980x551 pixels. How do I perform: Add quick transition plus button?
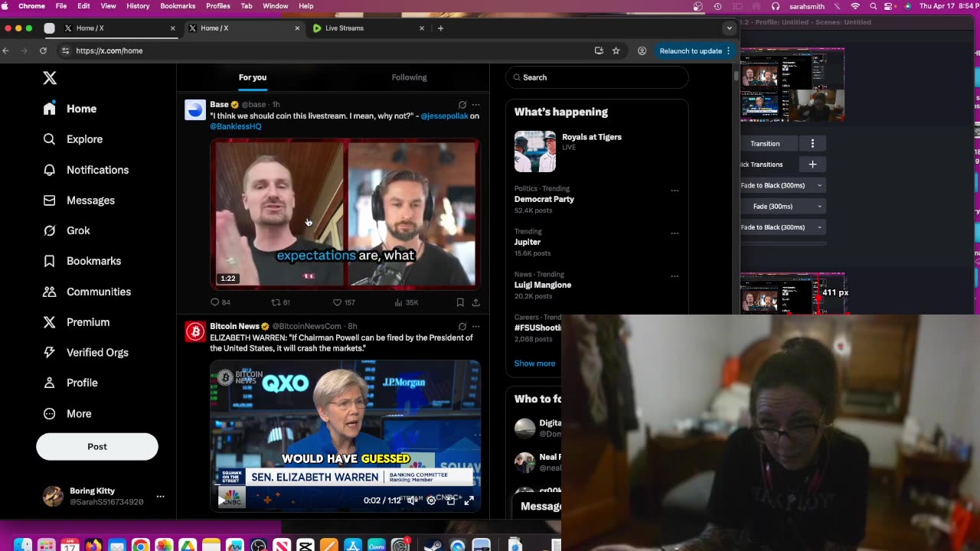point(812,165)
